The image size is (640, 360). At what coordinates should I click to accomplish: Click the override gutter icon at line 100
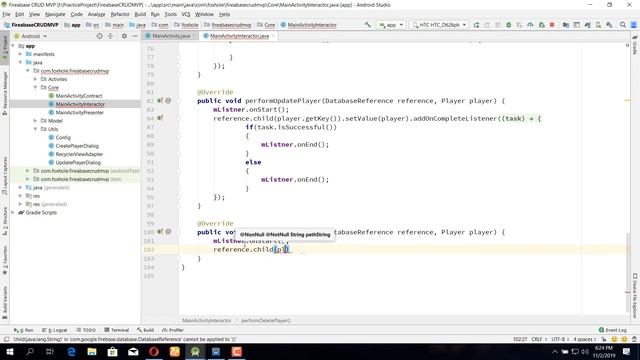click(160, 232)
